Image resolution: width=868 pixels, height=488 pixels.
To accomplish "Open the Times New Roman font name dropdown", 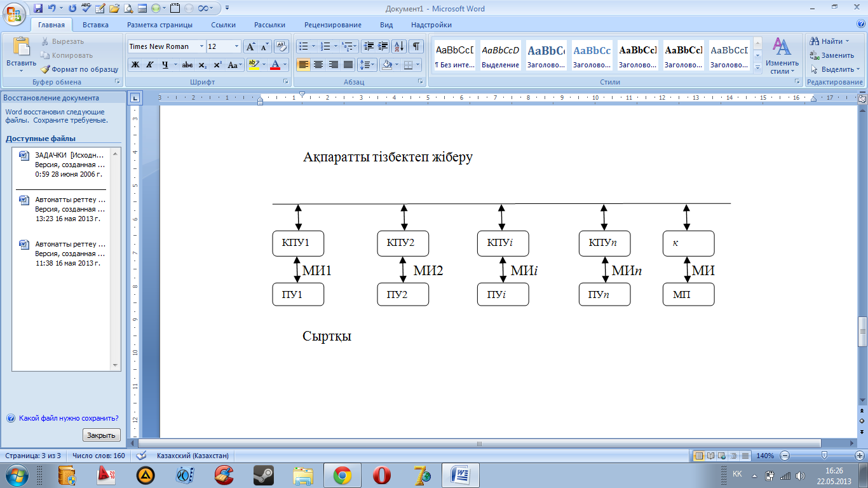I will (201, 46).
